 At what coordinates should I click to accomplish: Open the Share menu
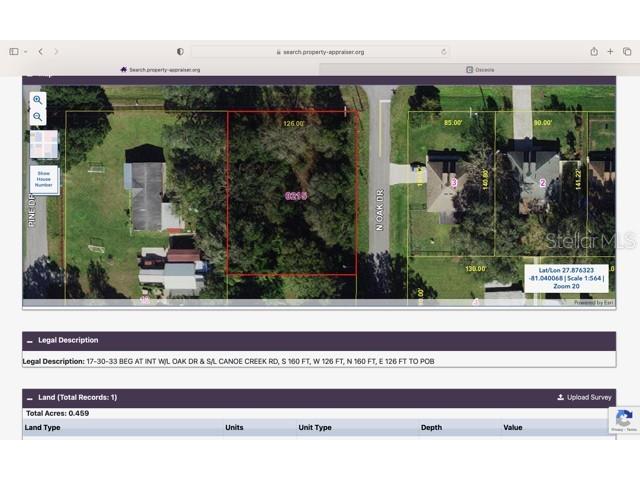tap(594, 51)
